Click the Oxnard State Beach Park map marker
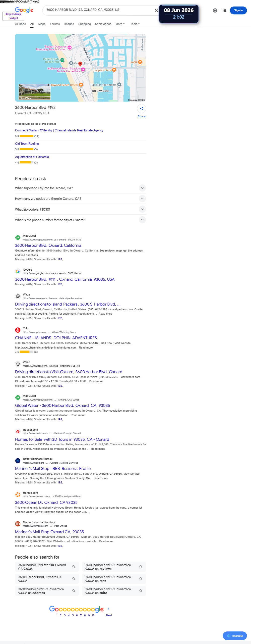The height and width of the screenshot is (644, 254). (62, 60)
